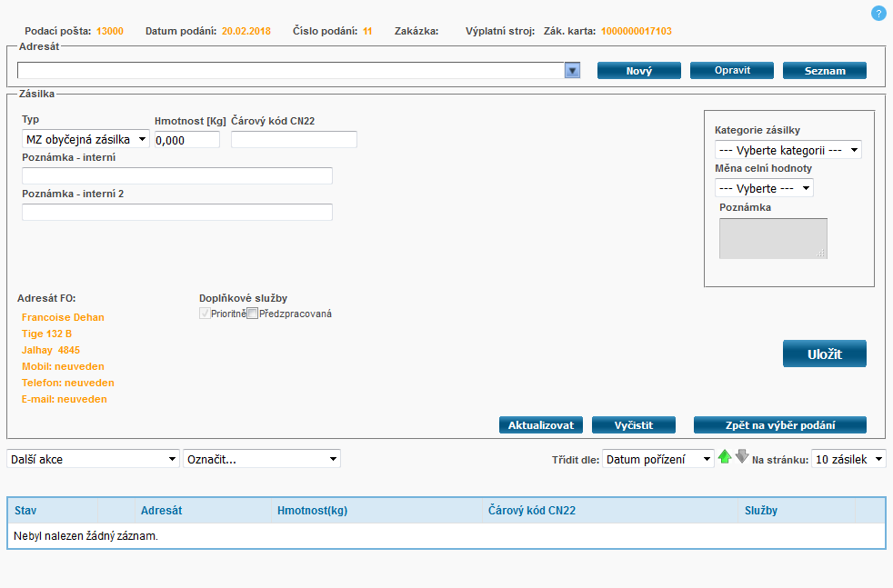This screenshot has width=893, height=588.
Task: Toggle the Prioritně checkbox
Action: pyautogui.click(x=205, y=314)
